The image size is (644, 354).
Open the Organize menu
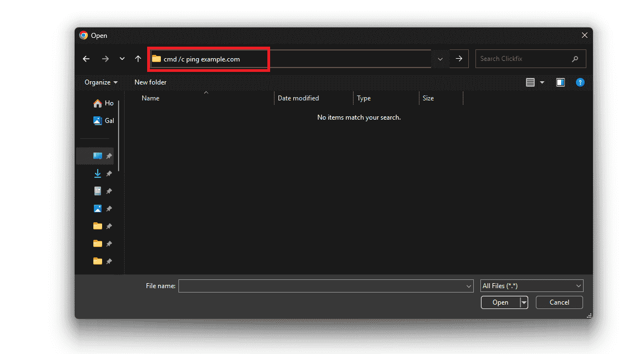[x=101, y=82]
